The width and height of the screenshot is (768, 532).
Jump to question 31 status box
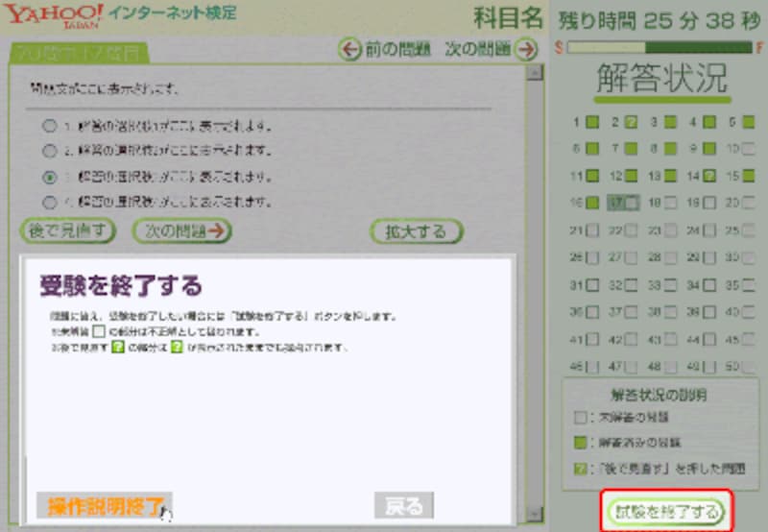coord(592,284)
